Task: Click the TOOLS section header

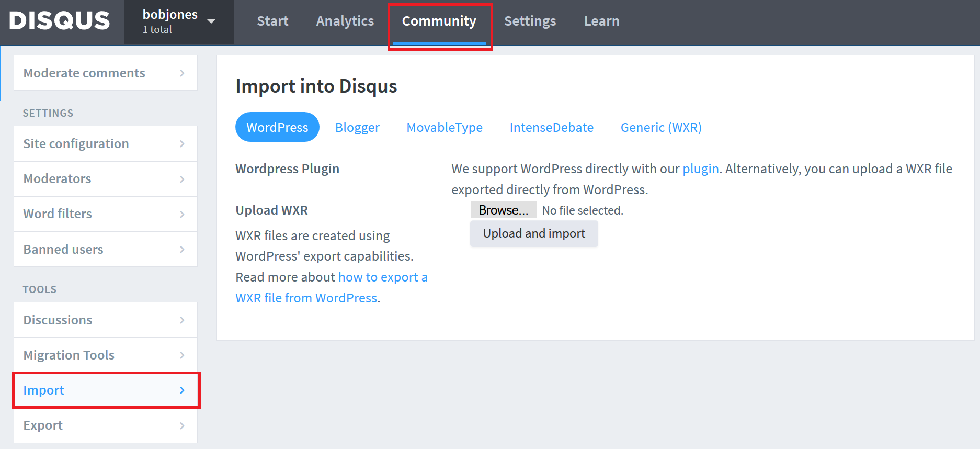Action: tap(40, 289)
